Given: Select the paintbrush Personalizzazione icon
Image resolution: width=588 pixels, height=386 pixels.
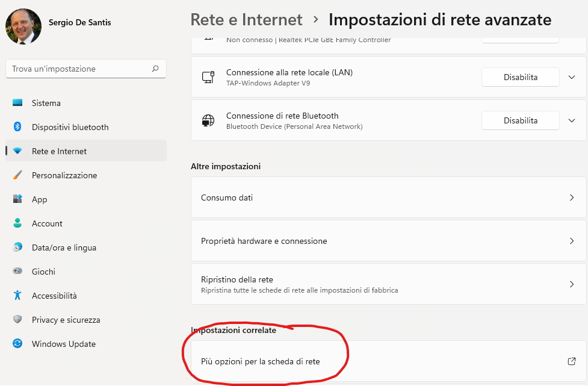Looking at the screenshot, I should [17, 175].
